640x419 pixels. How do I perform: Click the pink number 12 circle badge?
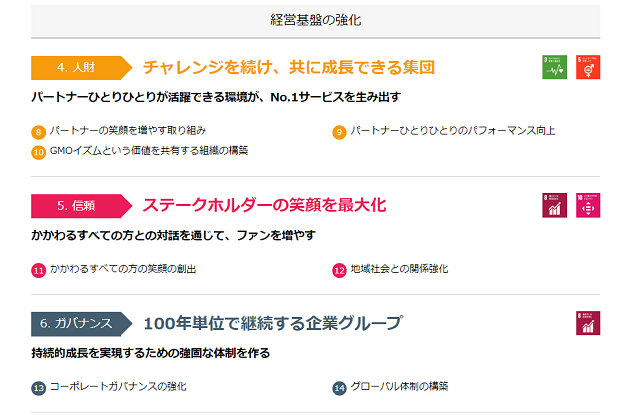tap(339, 270)
